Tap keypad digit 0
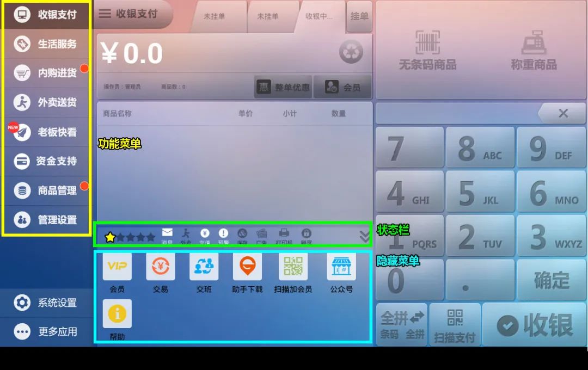588x370 pixels. [410, 280]
